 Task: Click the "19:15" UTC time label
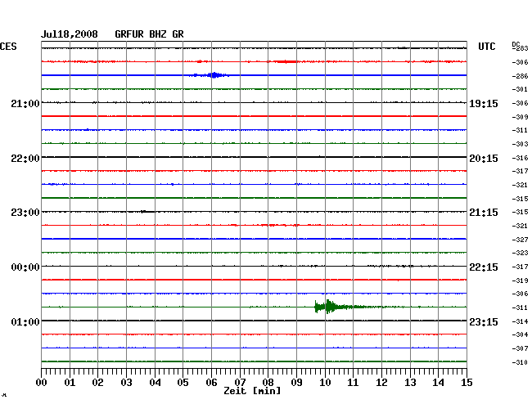484,104
